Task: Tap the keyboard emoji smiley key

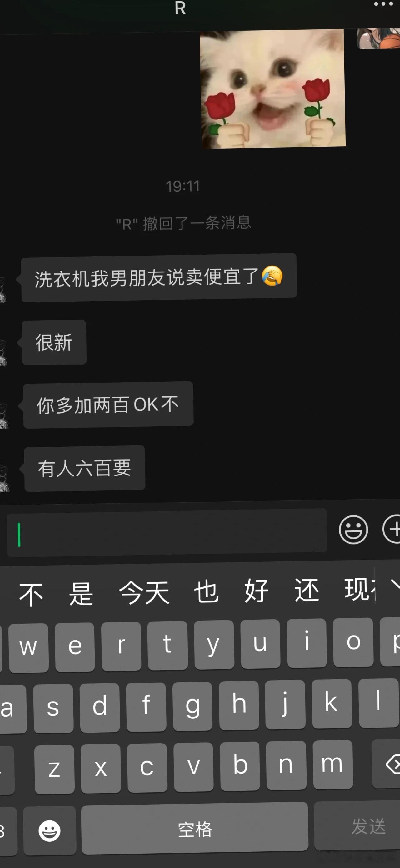Action: 49,830
